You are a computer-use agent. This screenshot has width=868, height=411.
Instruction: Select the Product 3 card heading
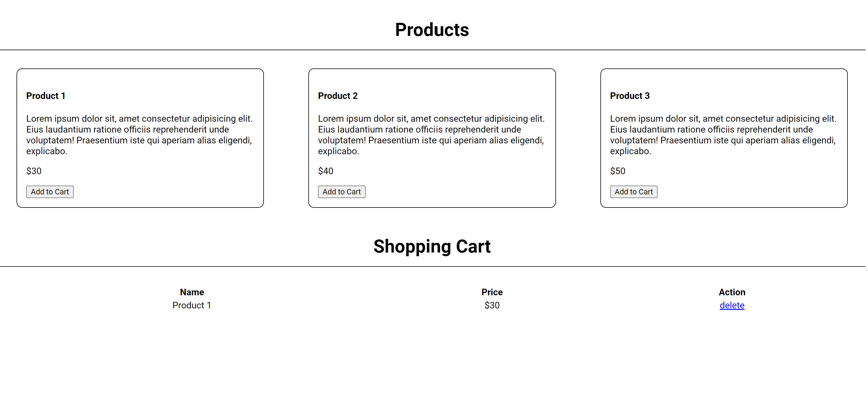point(629,96)
